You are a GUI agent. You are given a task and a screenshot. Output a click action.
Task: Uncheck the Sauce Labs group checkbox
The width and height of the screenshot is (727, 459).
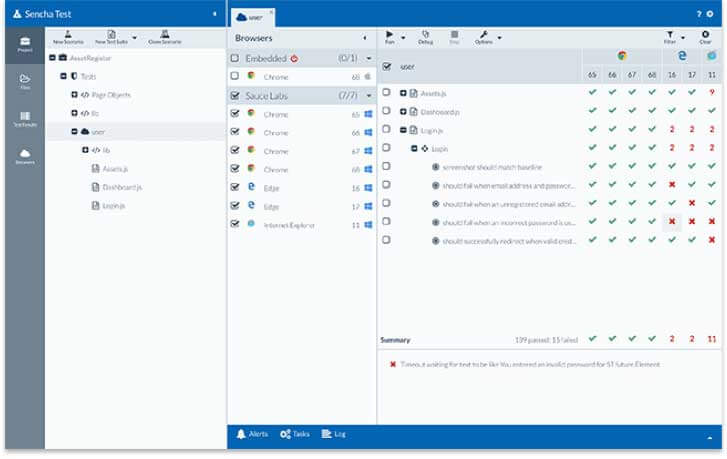(x=235, y=96)
